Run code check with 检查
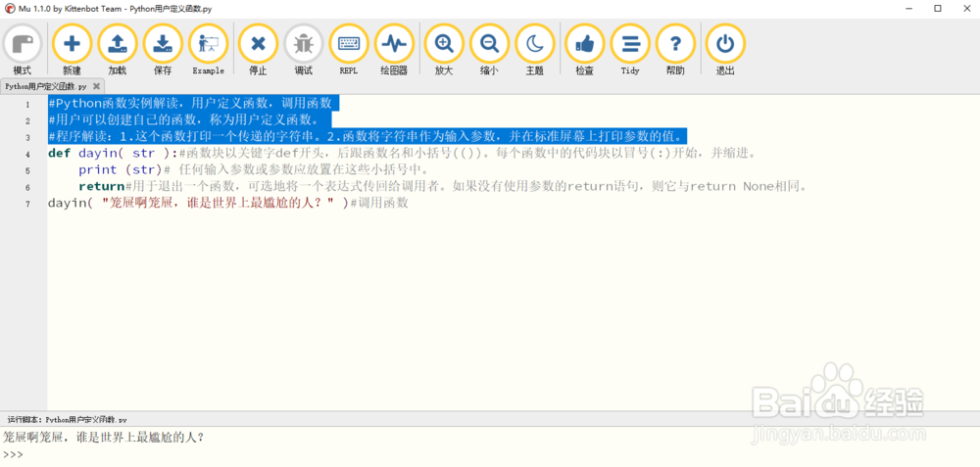 coord(585,50)
